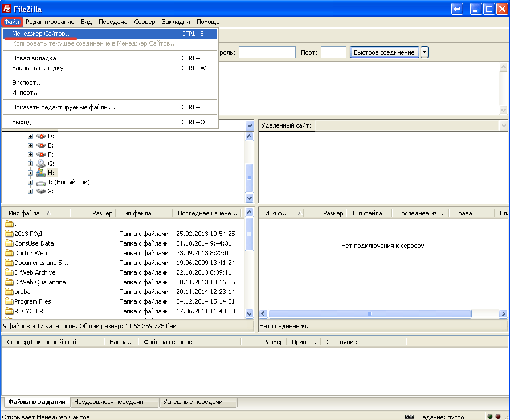Open the Сервер menu
The width and height of the screenshot is (510, 420).
[x=144, y=22]
